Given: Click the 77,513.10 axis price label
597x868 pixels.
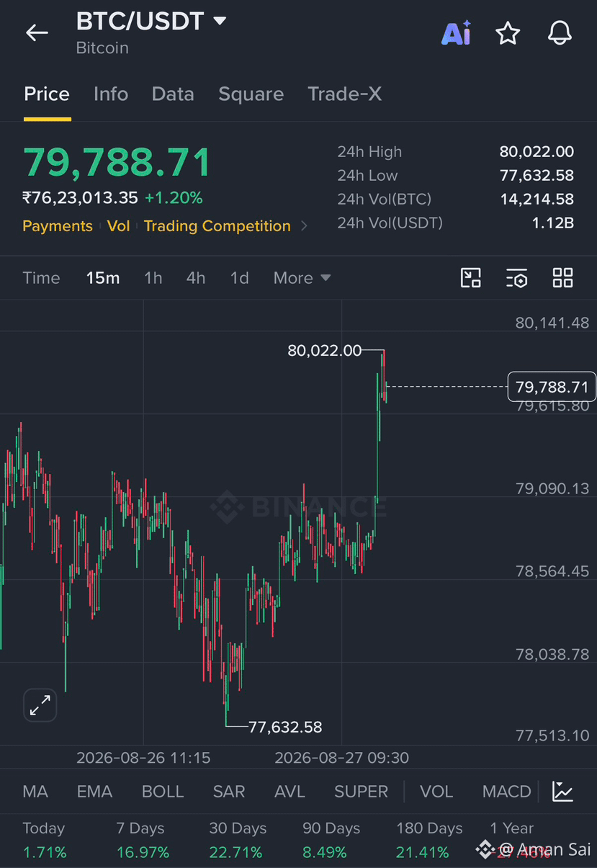Looking at the screenshot, I should click(x=552, y=735).
